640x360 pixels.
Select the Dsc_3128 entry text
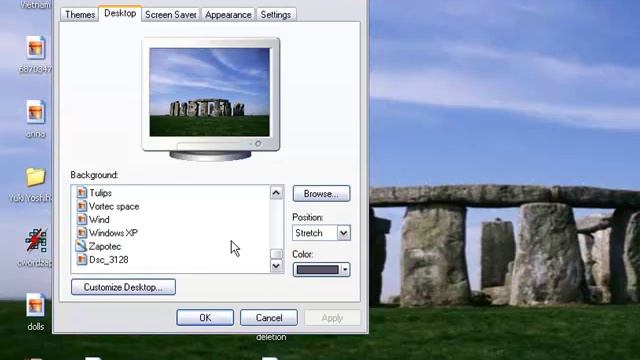coord(109,260)
